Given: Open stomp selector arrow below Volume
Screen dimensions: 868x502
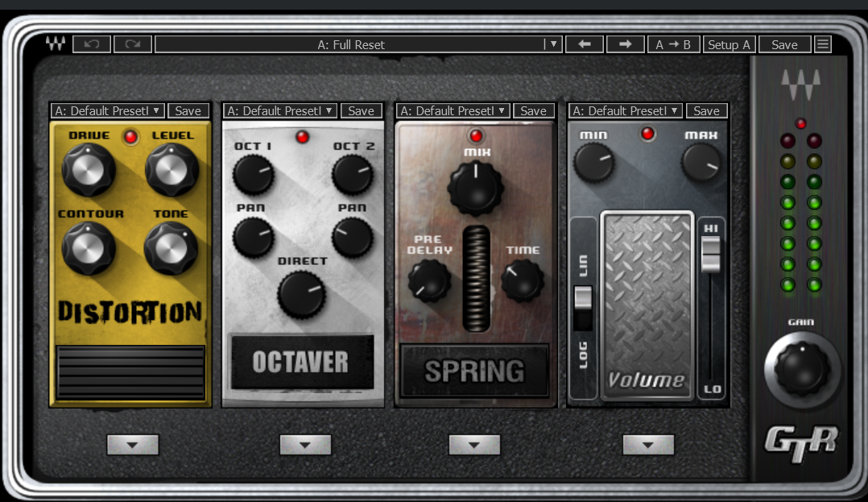Looking at the screenshot, I should point(648,444).
